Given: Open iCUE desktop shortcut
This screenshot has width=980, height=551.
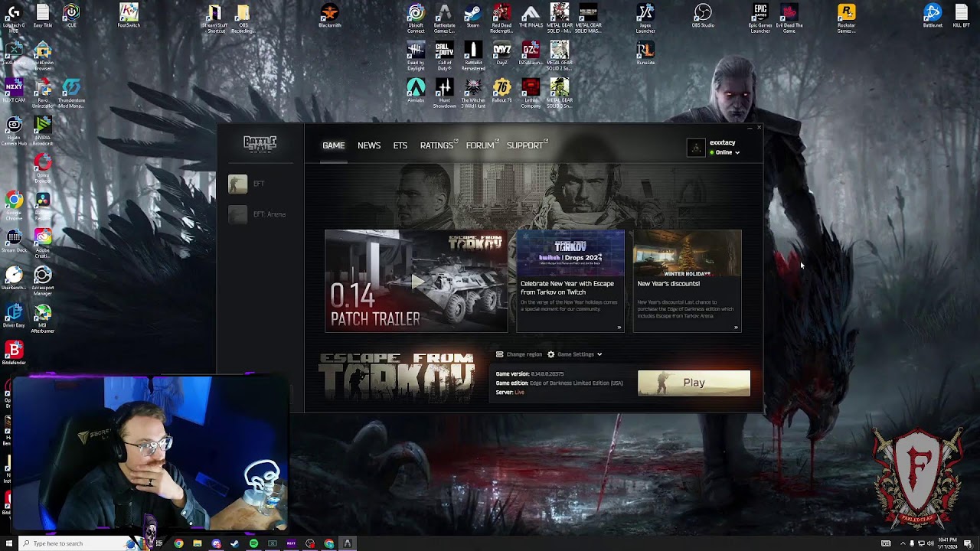Looking at the screenshot, I should (x=71, y=17).
